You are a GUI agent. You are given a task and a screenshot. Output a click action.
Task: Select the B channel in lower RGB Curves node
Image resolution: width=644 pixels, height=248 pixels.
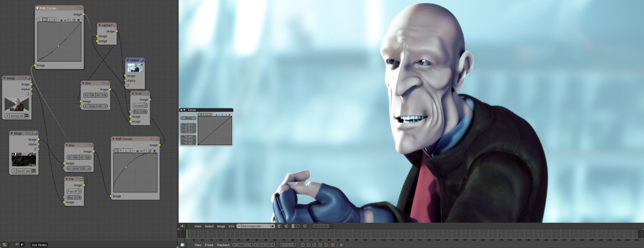click(130, 151)
